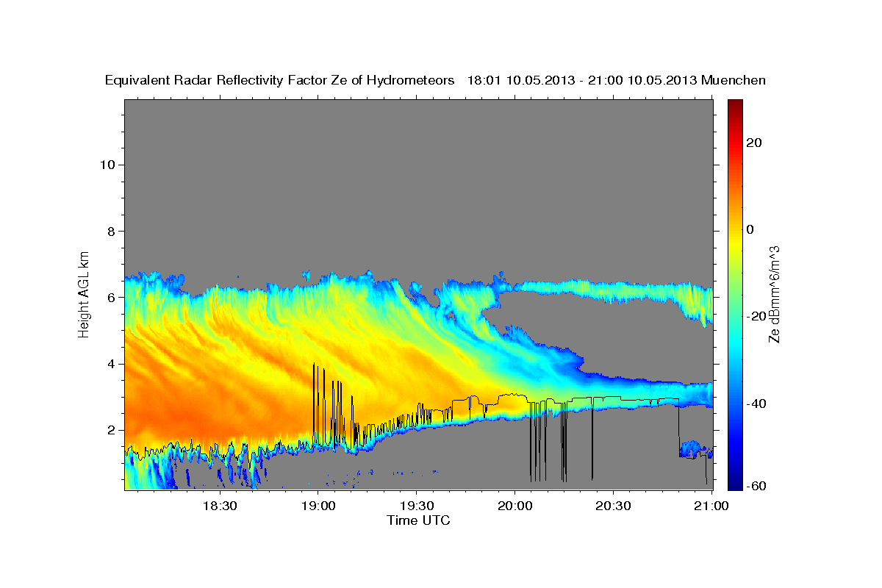Click the height tick label 10
Image resolution: width=882 pixels, height=588 pixels.
[x=107, y=165]
